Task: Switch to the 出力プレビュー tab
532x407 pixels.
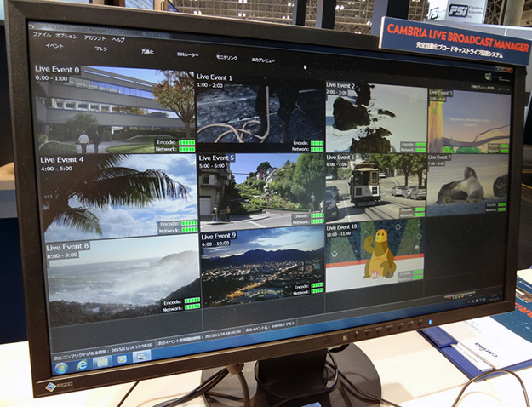Action: coord(263,60)
